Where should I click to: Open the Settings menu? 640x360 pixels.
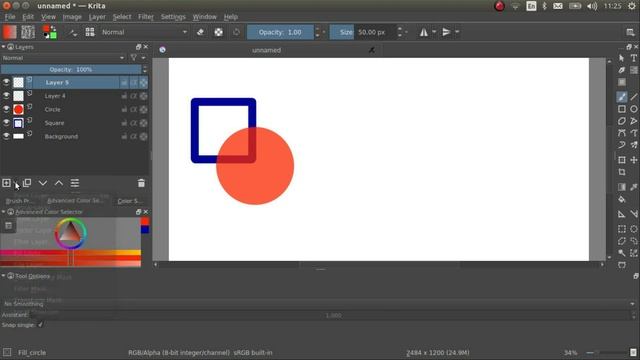pyautogui.click(x=173, y=17)
